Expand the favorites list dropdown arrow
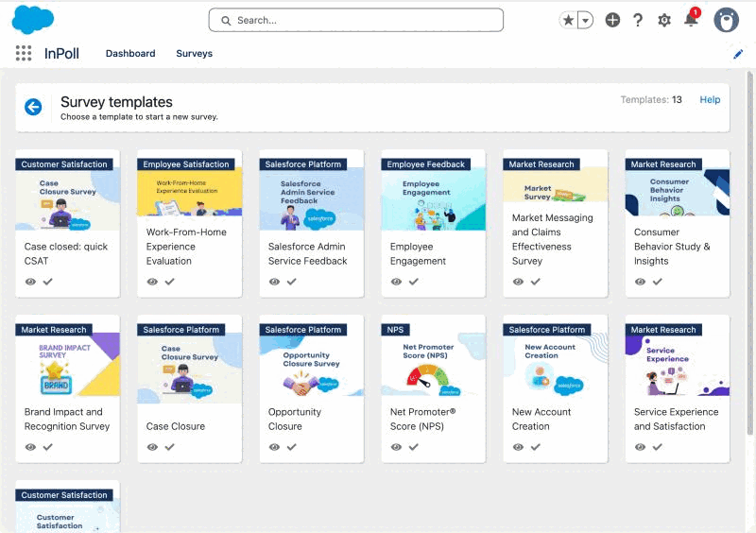 (x=585, y=20)
